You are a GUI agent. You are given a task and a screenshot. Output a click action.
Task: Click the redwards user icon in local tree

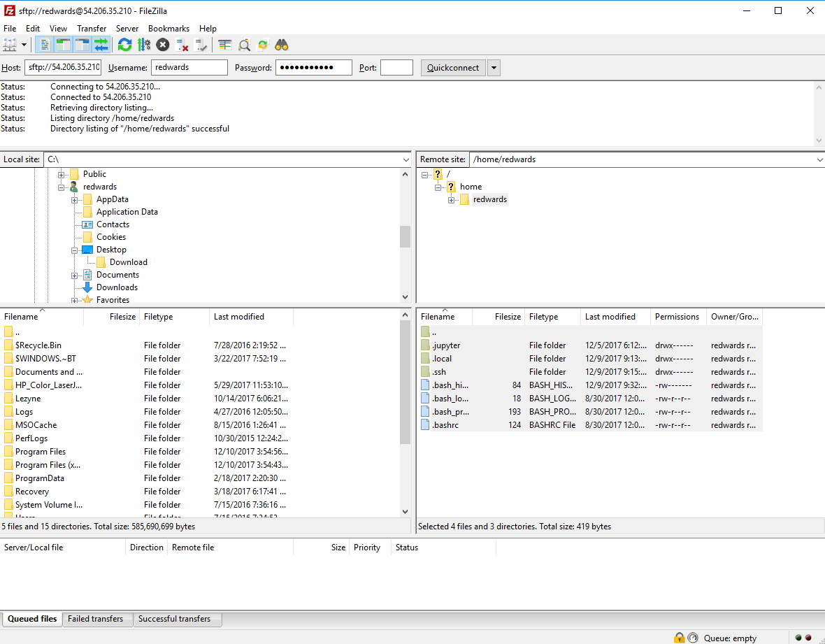(x=74, y=187)
